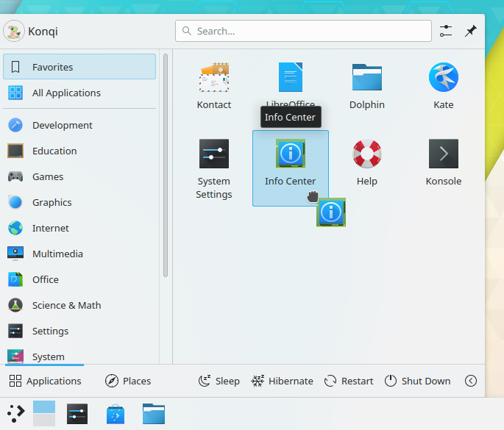Open the Graphics category

coord(79,202)
